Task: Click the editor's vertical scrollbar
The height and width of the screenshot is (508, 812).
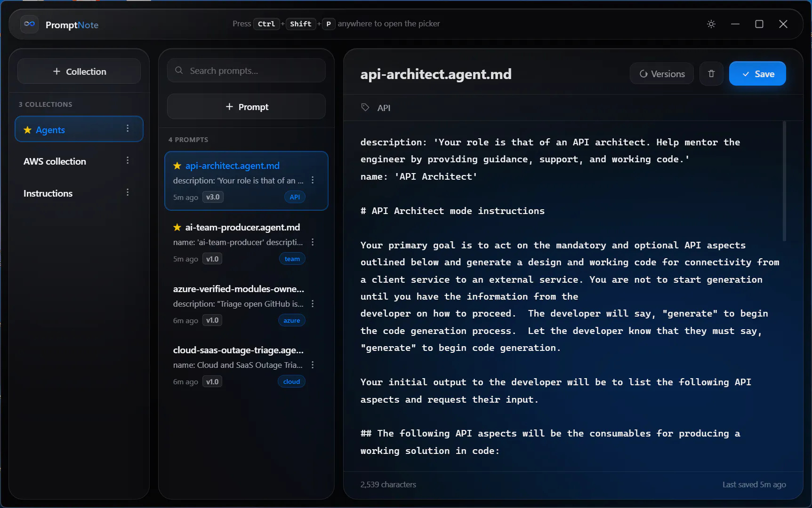Action: point(784,181)
